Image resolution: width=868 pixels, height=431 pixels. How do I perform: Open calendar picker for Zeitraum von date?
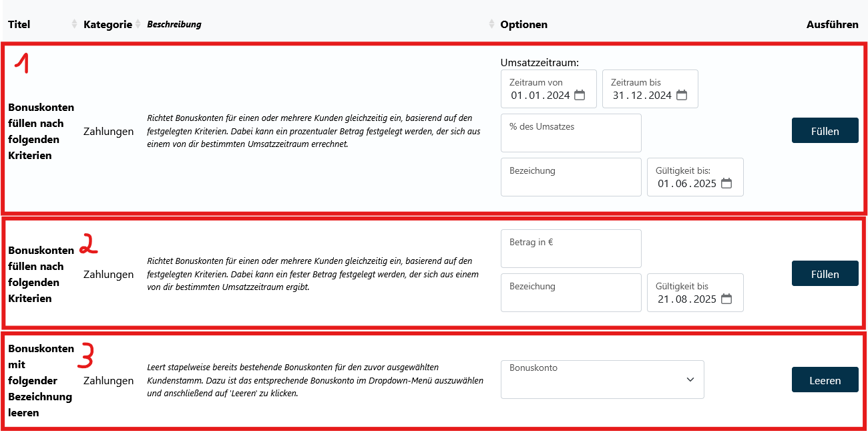[580, 96]
